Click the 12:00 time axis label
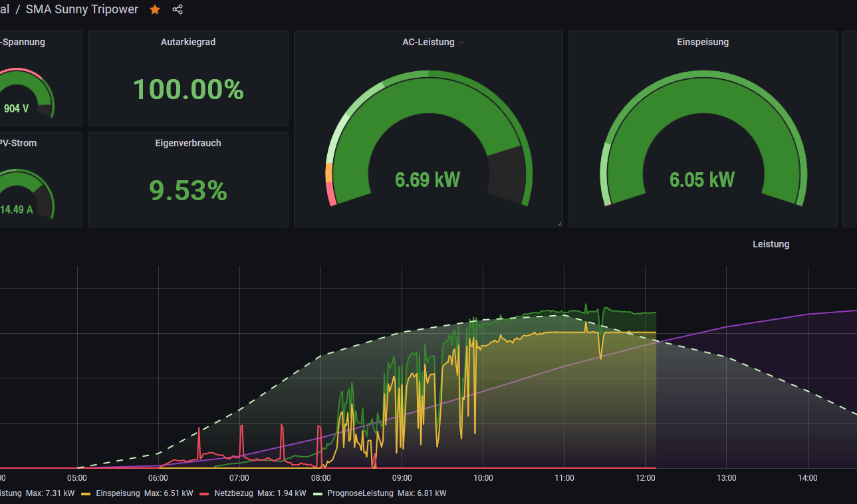The width and height of the screenshot is (857, 504). pos(645,477)
